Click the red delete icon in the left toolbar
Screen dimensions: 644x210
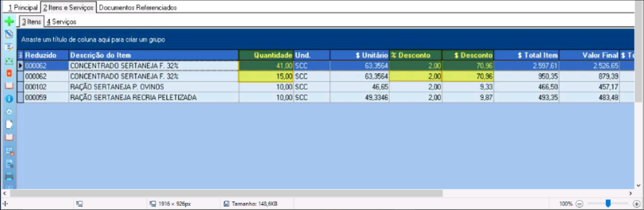point(9,73)
